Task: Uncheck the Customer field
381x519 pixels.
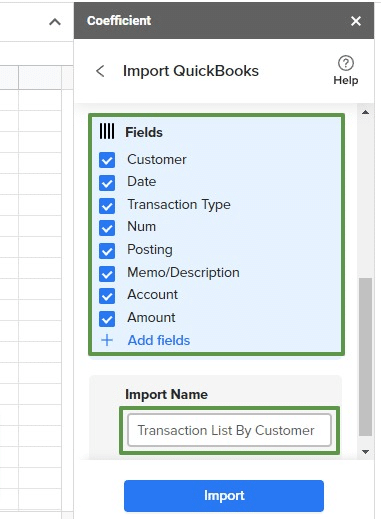Action: [107, 160]
